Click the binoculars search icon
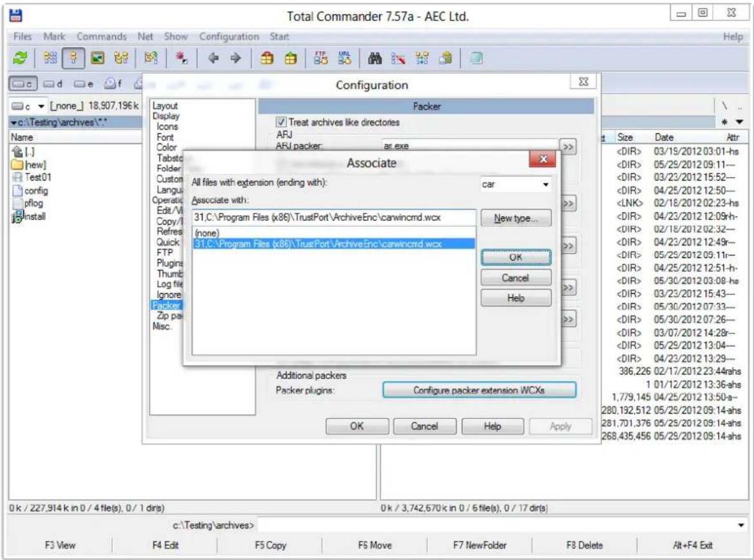The height and width of the screenshot is (560, 754). click(374, 58)
